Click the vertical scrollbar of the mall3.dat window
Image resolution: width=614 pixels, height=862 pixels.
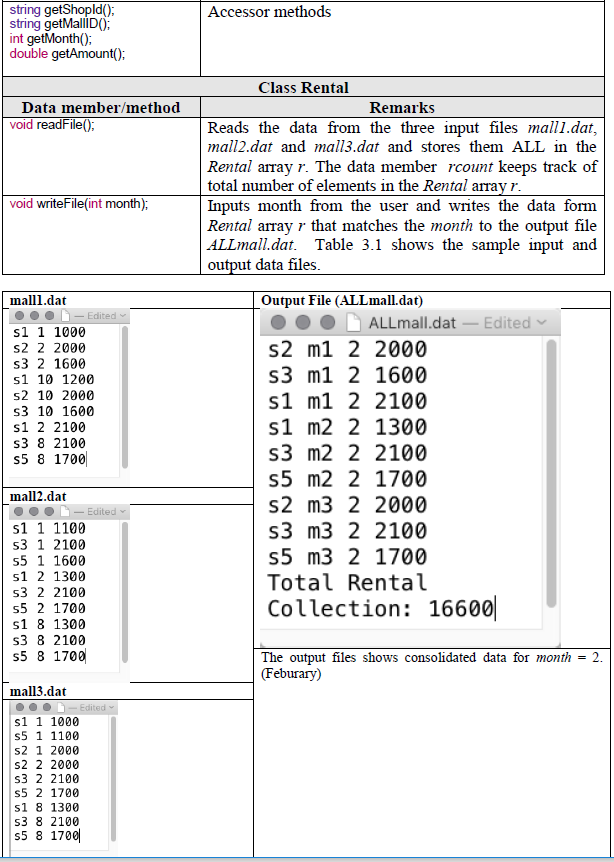(113, 778)
